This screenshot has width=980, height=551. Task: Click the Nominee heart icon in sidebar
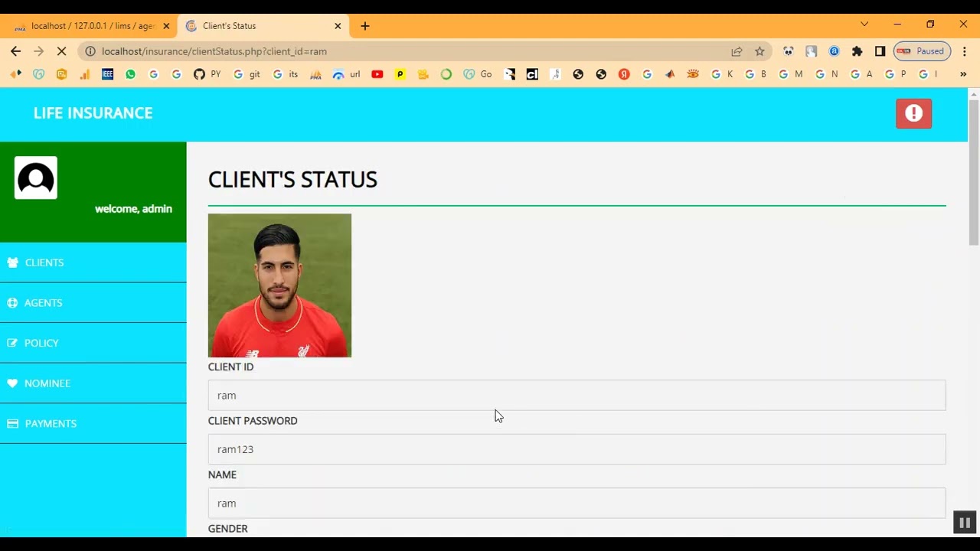click(x=12, y=383)
